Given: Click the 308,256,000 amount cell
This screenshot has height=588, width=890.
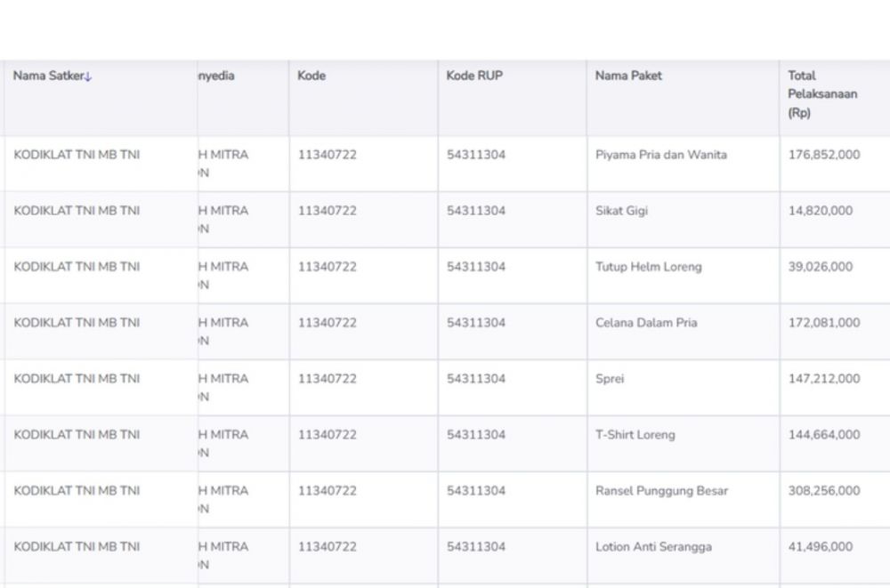Looking at the screenshot, I should [x=824, y=491].
